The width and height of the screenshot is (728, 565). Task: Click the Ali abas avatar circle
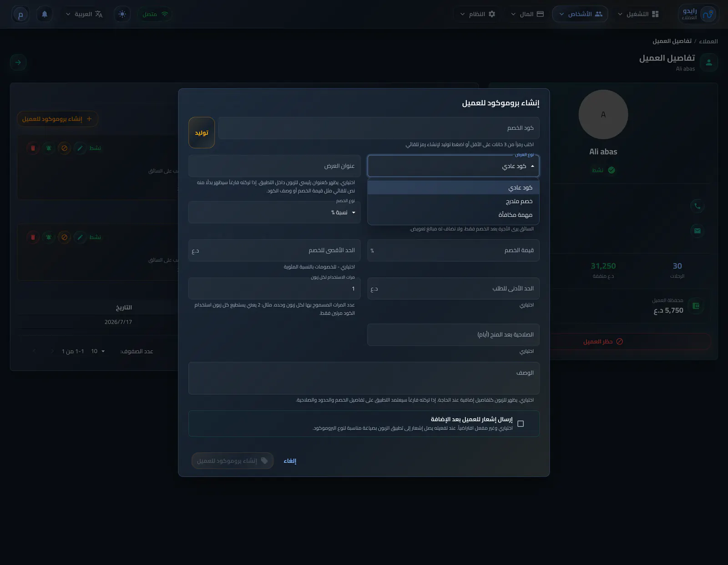(603, 114)
